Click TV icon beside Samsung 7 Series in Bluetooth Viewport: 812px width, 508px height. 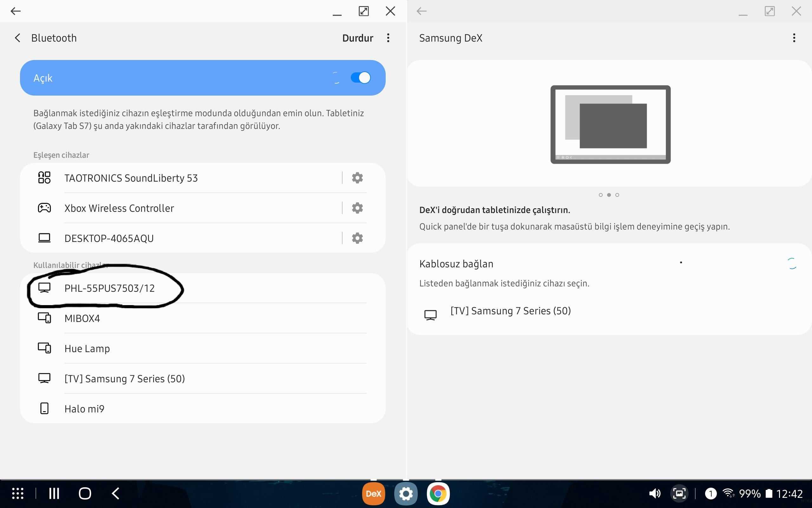click(x=44, y=378)
